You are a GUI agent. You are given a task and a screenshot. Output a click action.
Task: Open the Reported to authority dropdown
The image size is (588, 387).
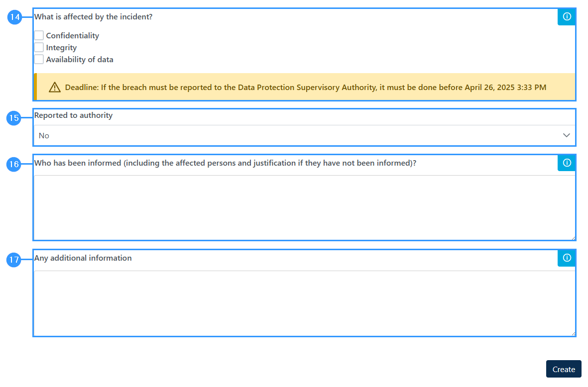305,136
